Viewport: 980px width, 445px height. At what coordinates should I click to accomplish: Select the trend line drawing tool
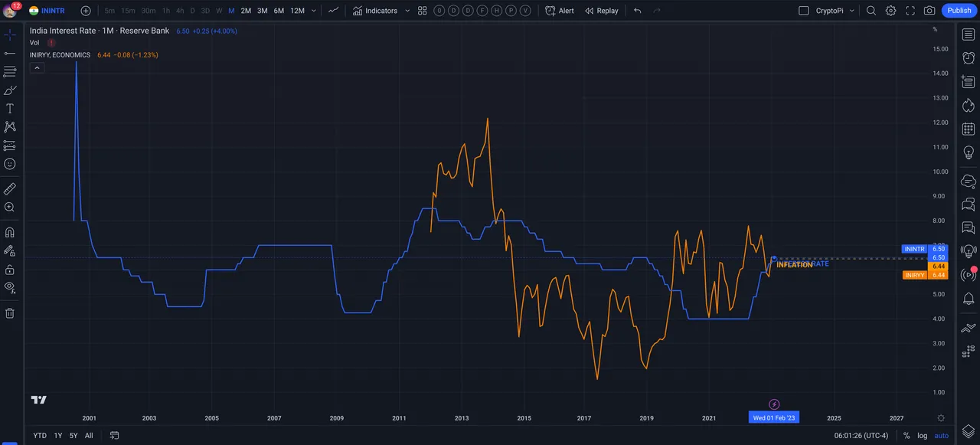click(10, 54)
